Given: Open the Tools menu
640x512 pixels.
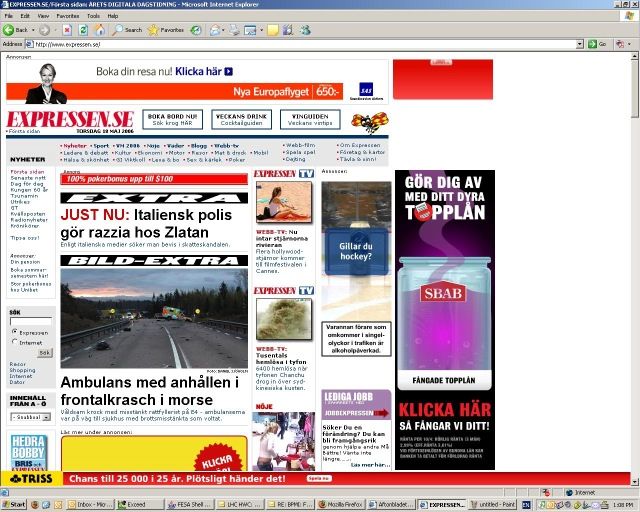Looking at the screenshot, I should point(93,16).
